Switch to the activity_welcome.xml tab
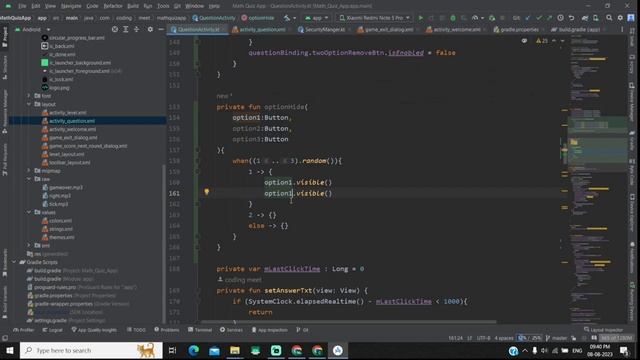The height and width of the screenshot is (360, 640). point(456,29)
